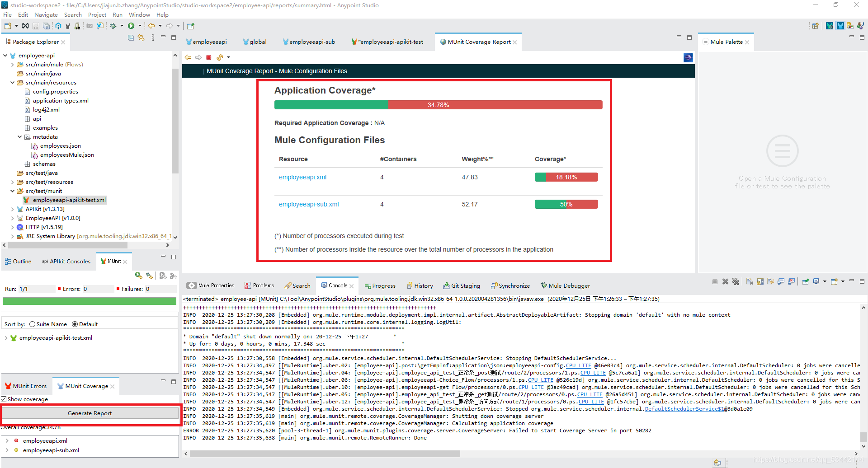The image size is (868, 468).
Task: Click the red Stop icon in report browser
Action: click(x=209, y=57)
